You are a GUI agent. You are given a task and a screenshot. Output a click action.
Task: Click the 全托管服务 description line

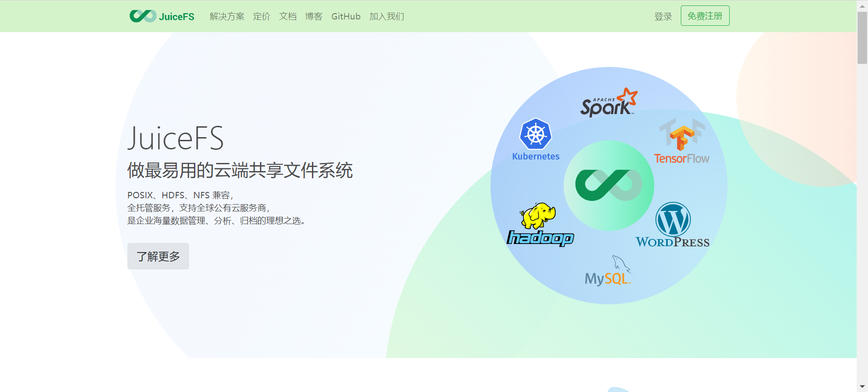click(x=199, y=208)
